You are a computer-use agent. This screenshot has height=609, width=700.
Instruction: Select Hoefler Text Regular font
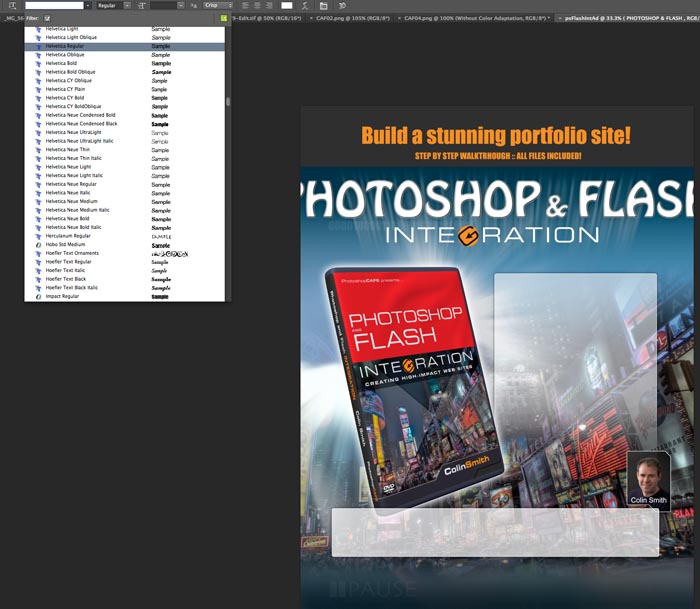[x=125, y=262]
